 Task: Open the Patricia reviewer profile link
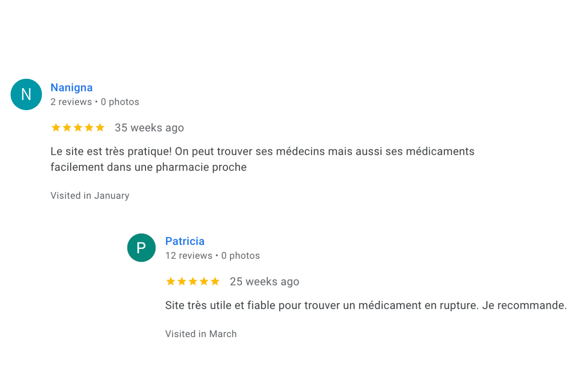(185, 241)
